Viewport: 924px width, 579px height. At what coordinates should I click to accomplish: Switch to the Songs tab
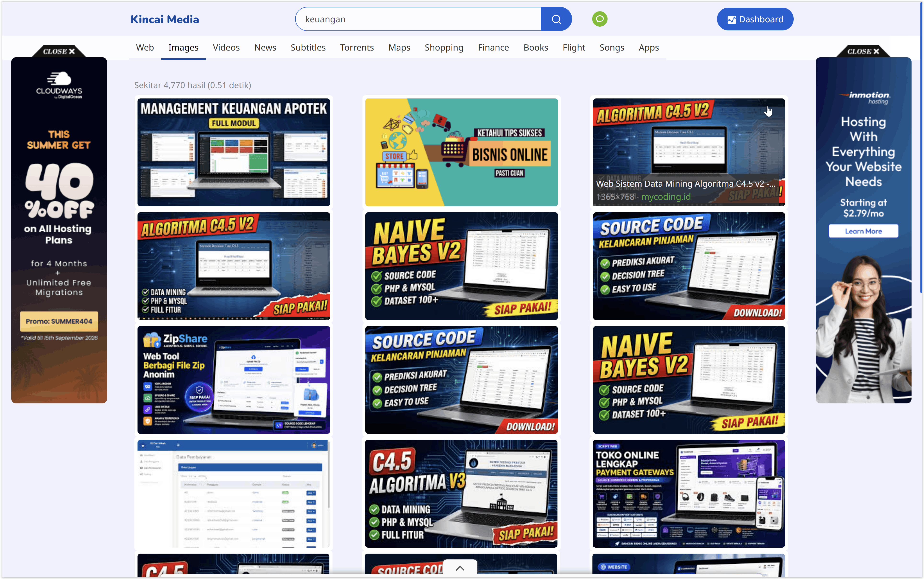(x=612, y=47)
